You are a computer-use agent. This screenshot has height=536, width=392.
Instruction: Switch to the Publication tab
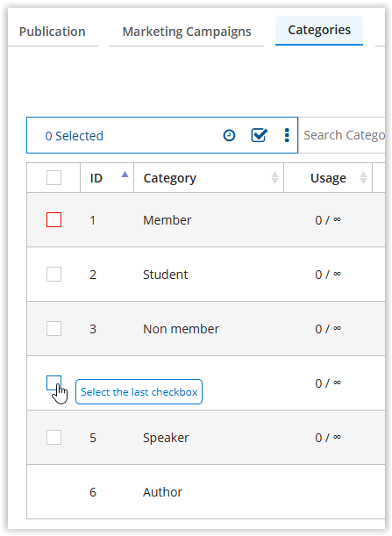[x=53, y=32]
